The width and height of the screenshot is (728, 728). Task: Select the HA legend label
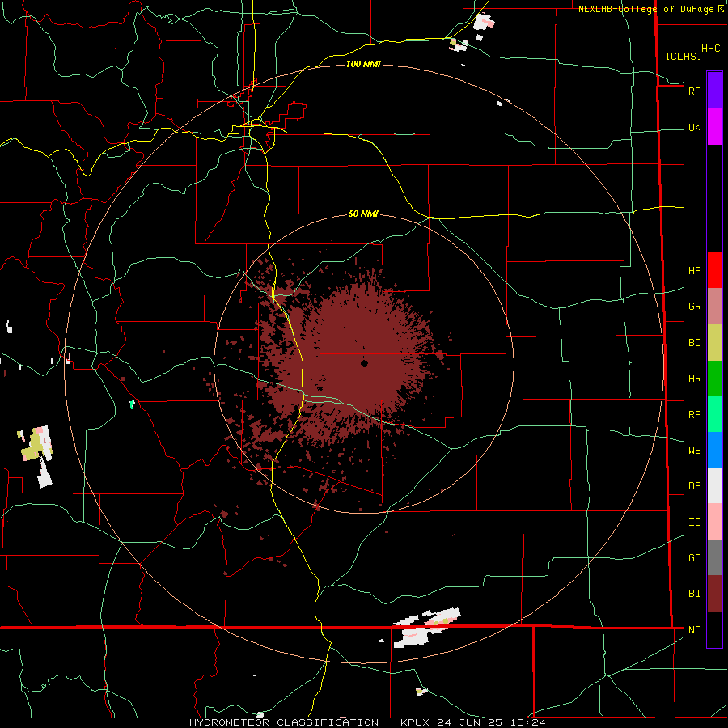pos(694,271)
